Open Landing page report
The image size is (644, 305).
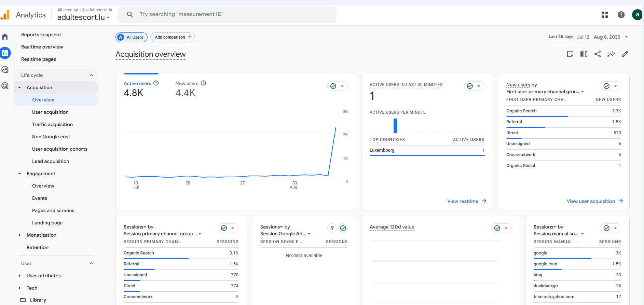(47, 223)
